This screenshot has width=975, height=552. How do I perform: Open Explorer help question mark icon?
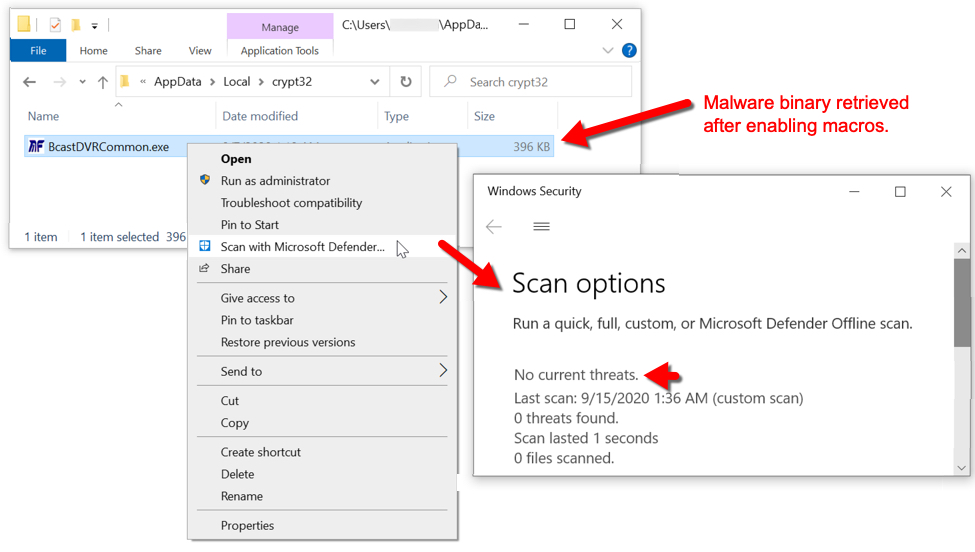pyautogui.click(x=629, y=50)
